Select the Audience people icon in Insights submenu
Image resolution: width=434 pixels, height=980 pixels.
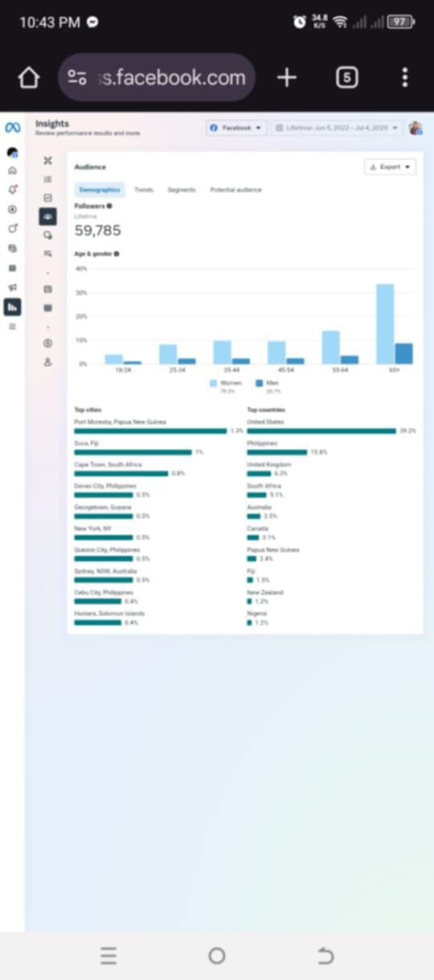47,216
